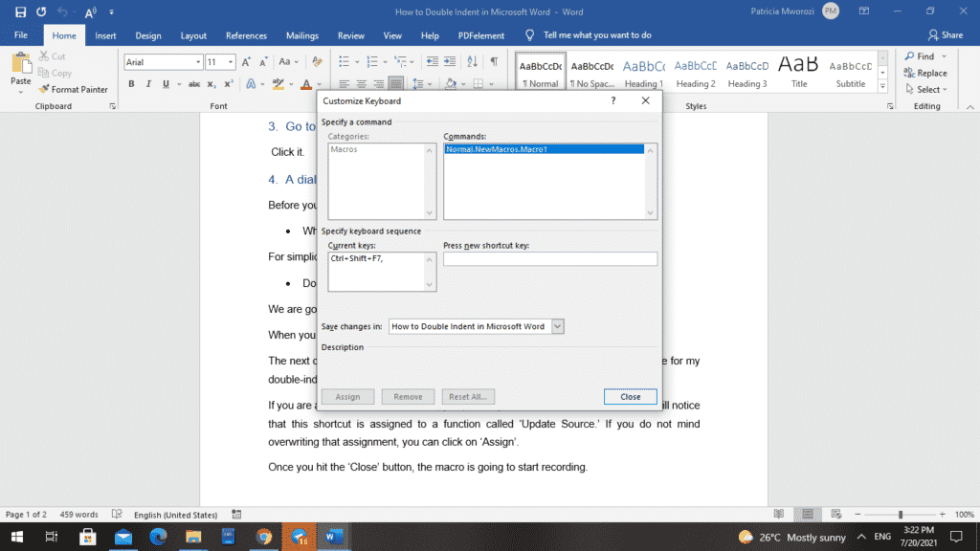Select the Sort A-Z icon

(x=472, y=61)
